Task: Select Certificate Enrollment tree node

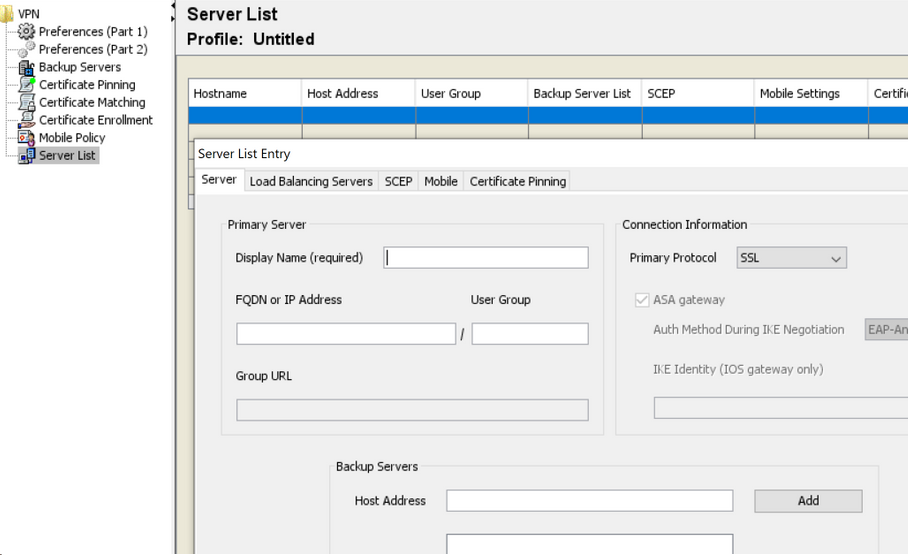Action: (96, 120)
